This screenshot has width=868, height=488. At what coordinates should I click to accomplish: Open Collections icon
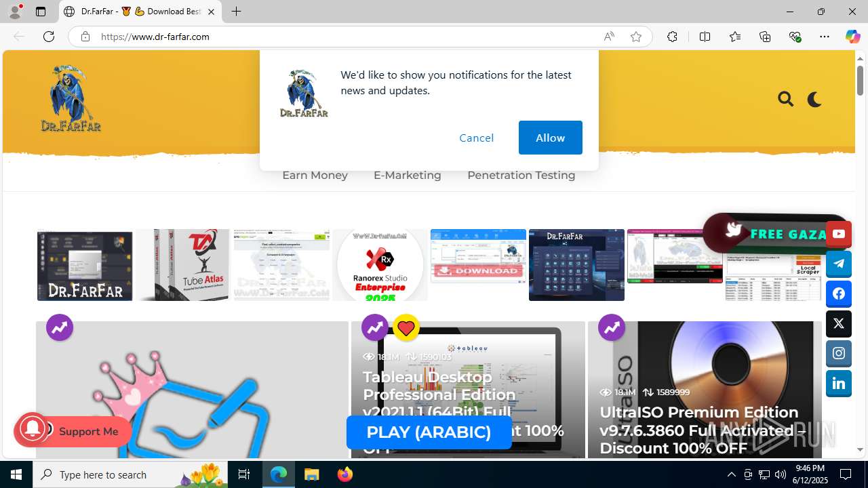click(765, 37)
